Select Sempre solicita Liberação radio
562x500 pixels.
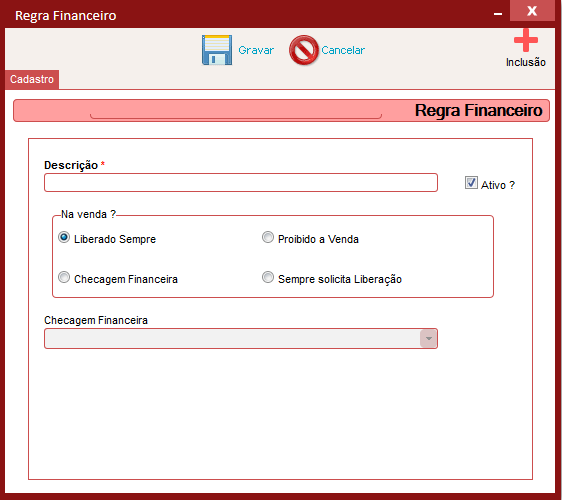[x=268, y=277]
